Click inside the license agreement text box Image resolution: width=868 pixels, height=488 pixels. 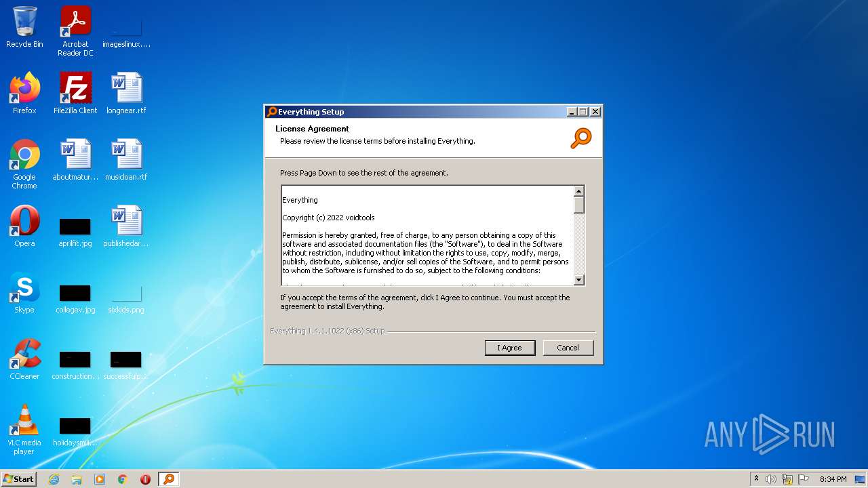coord(427,235)
